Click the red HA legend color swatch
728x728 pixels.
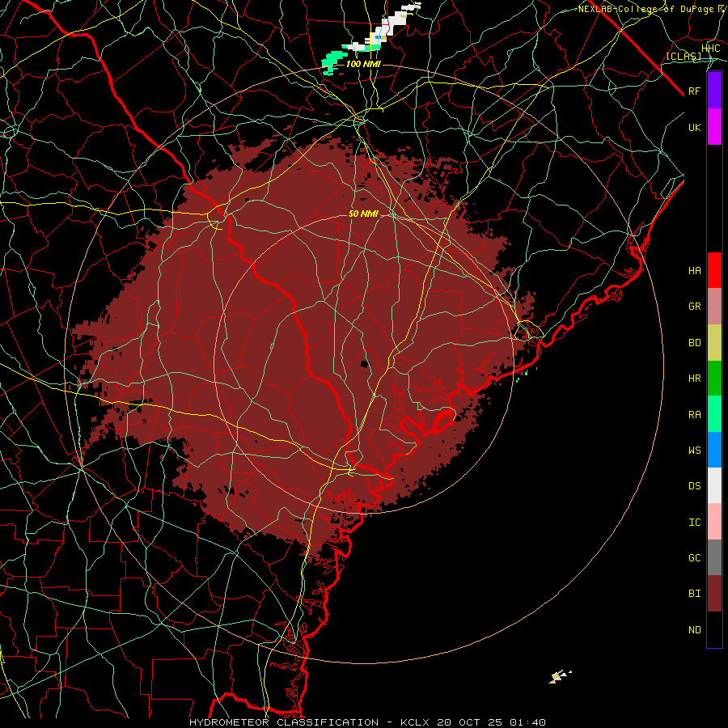coord(714,270)
